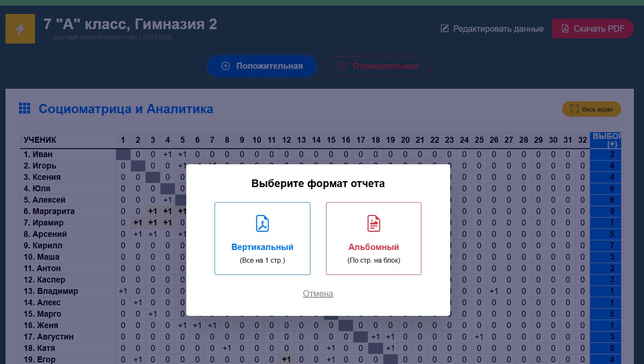Click the Скачать PDF button
The height and width of the screenshot is (364, 644).
(592, 29)
